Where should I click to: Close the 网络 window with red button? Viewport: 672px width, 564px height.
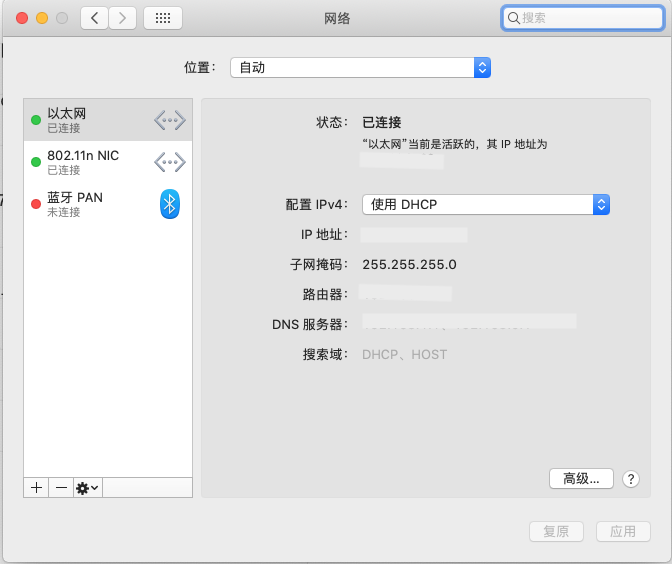coord(22,18)
